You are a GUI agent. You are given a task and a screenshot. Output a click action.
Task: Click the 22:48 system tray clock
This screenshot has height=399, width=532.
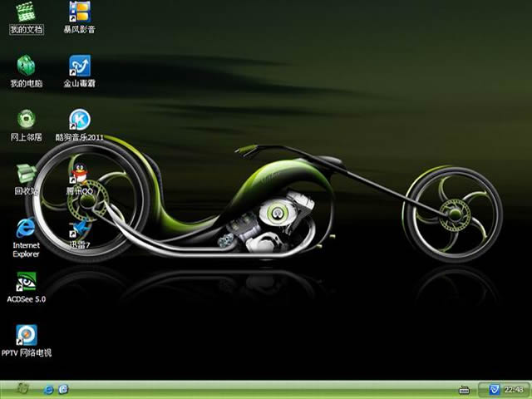tap(514, 389)
